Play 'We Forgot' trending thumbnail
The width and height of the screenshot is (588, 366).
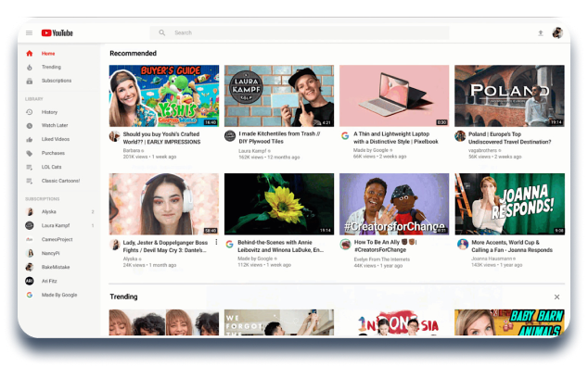(x=279, y=322)
